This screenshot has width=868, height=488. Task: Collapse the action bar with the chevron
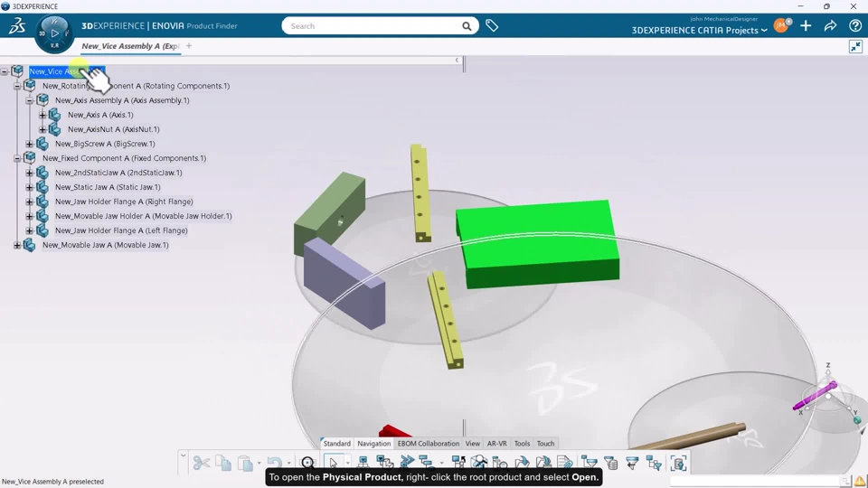(184, 455)
